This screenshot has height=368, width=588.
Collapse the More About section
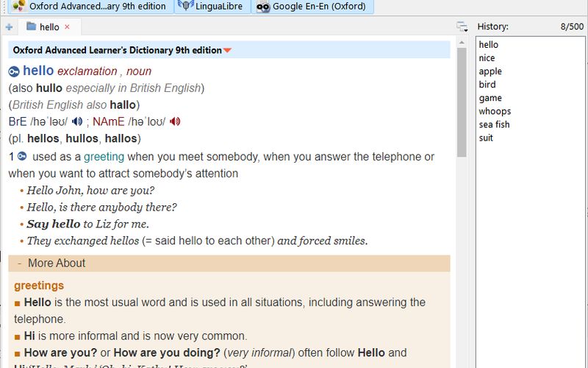pyautogui.click(x=18, y=263)
